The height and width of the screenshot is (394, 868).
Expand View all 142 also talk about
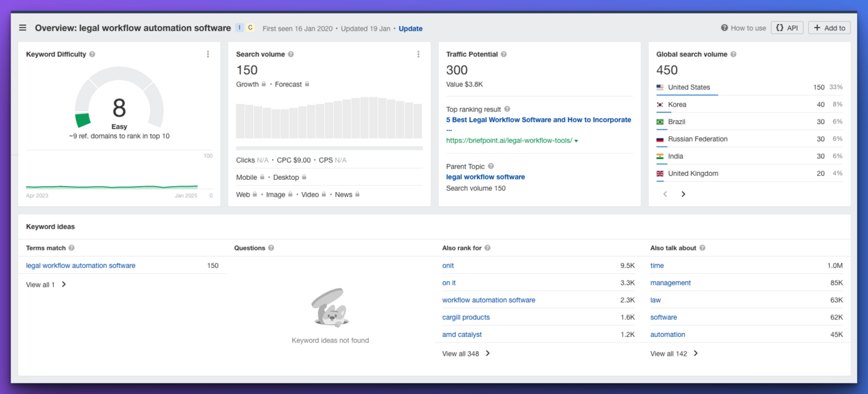(x=675, y=354)
